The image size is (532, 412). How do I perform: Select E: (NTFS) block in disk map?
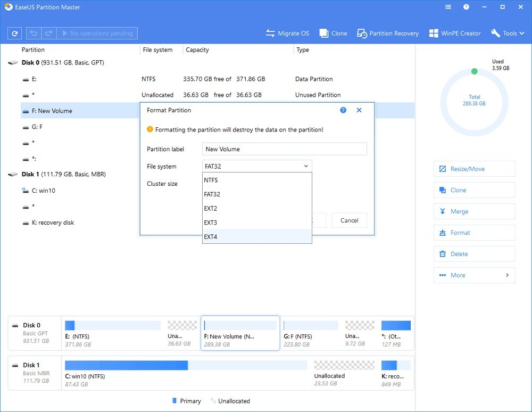pos(113,334)
